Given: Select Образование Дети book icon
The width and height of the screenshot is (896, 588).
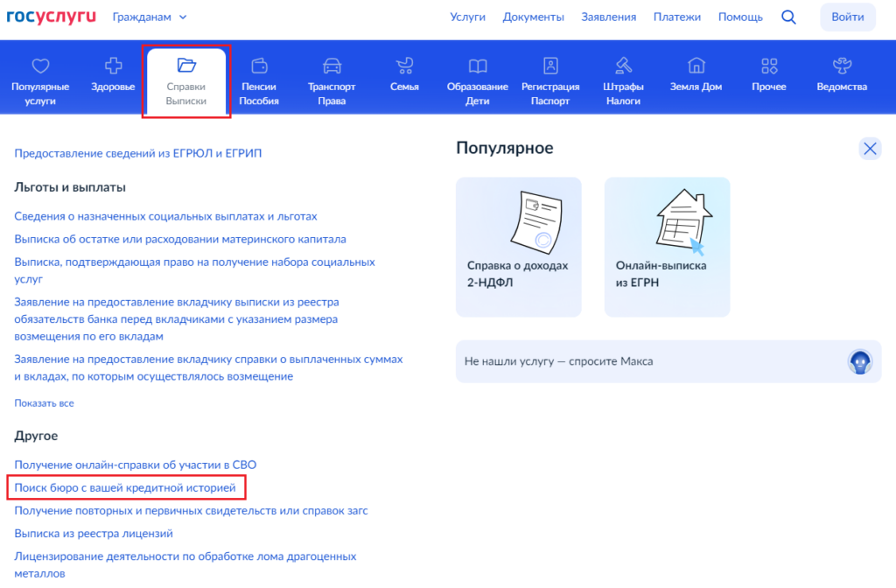Looking at the screenshot, I should [x=477, y=66].
